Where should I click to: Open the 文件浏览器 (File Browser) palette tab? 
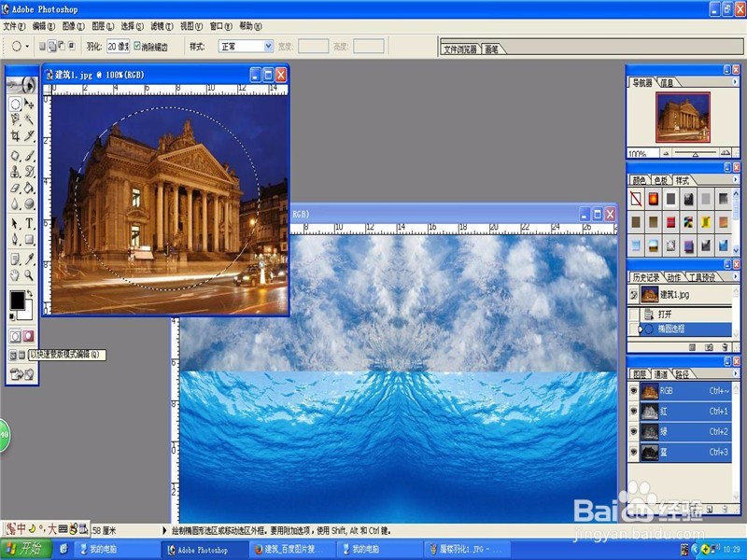coord(460,49)
